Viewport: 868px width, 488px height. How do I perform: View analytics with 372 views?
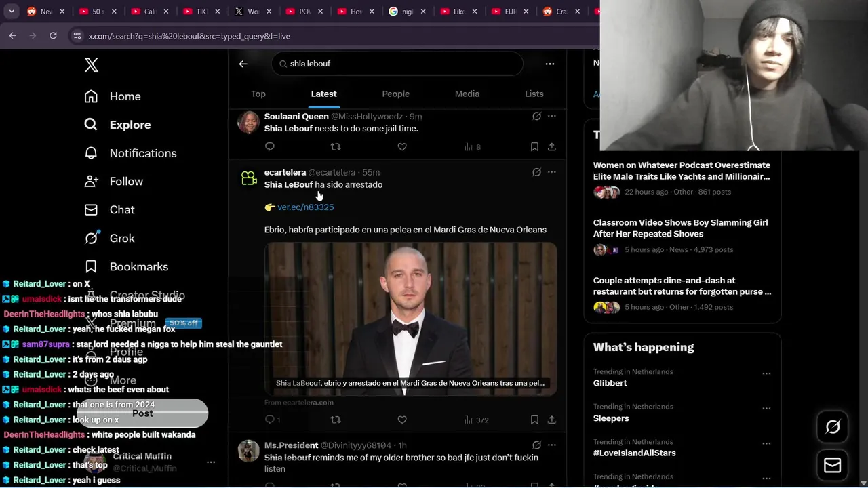coord(476,420)
